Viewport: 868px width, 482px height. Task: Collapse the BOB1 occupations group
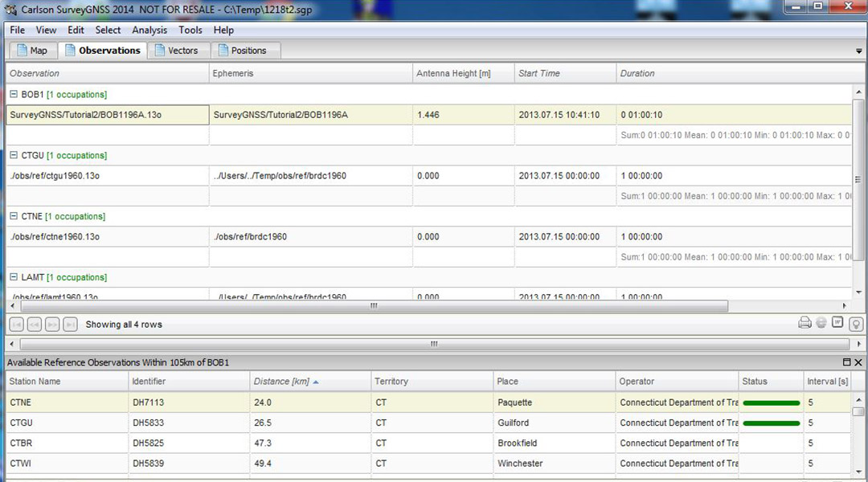(14, 95)
